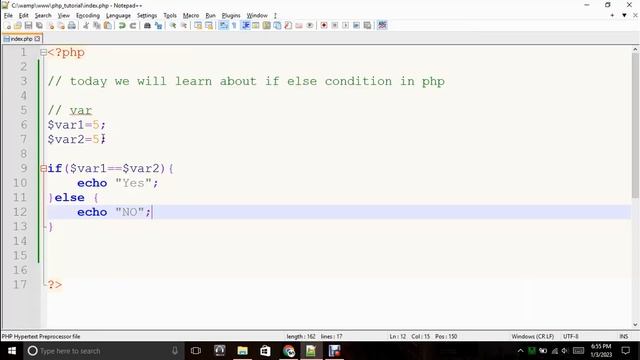Click the plus button at menu bar right

[612, 15]
